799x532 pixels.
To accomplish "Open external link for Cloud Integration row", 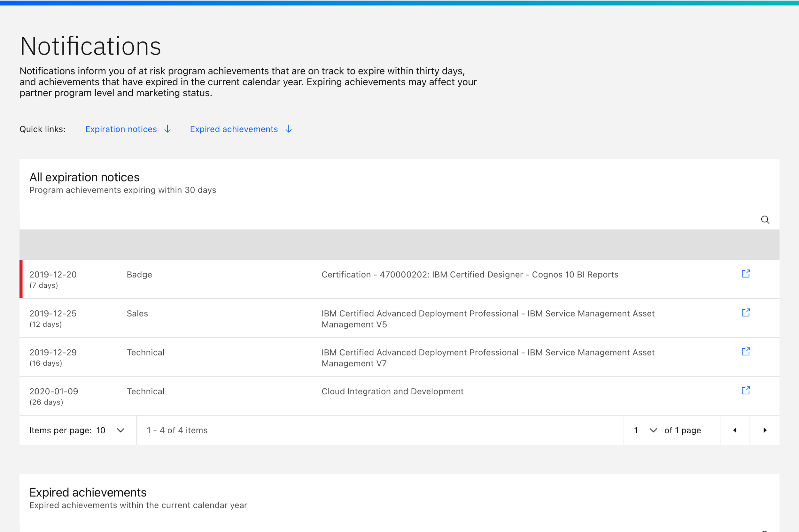I will (746, 391).
